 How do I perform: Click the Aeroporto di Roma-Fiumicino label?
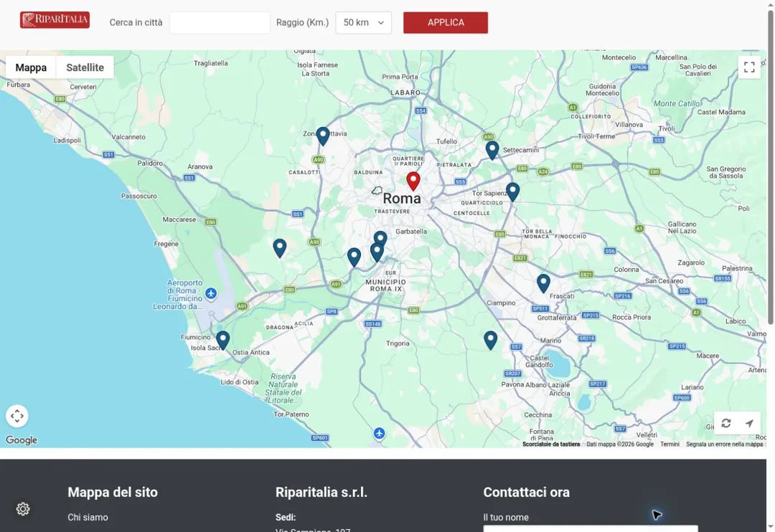[x=179, y=295]
